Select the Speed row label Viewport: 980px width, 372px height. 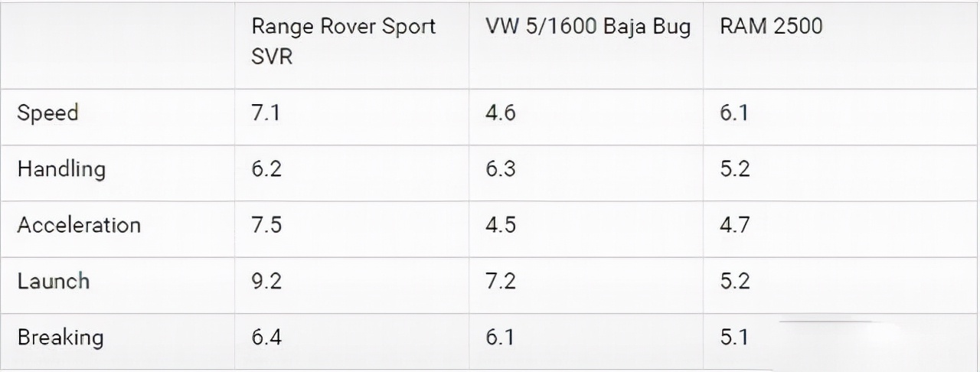pyautogui.click(x=48, y=113)
